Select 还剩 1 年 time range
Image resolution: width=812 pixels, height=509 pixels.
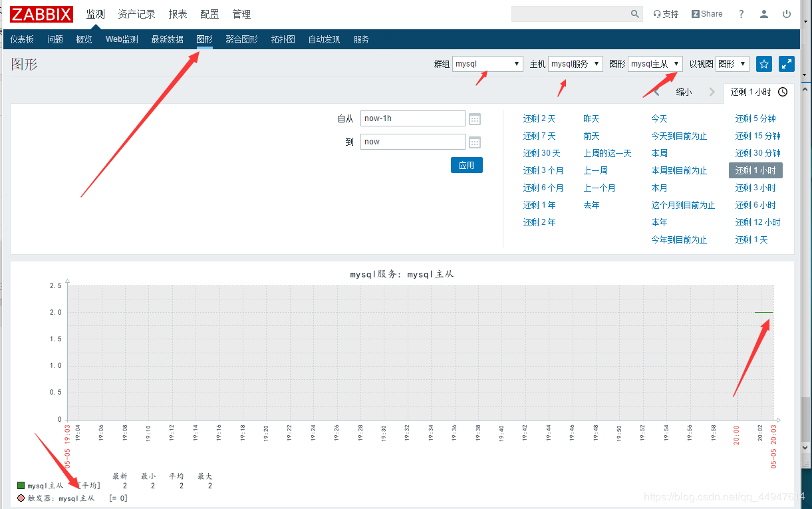(x=539, y=205)
